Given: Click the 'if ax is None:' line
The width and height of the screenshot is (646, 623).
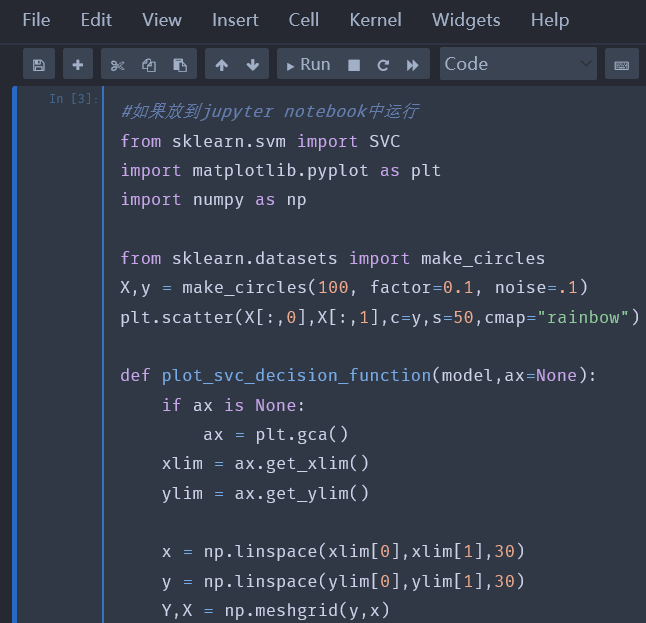Looking at the screenshot, I should (233, 405).
